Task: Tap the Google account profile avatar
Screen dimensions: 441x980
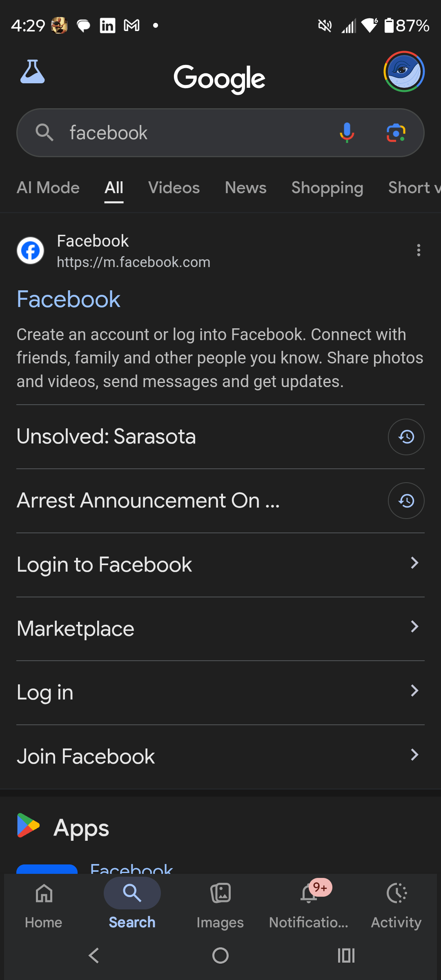Action: (x=404, y=71)
